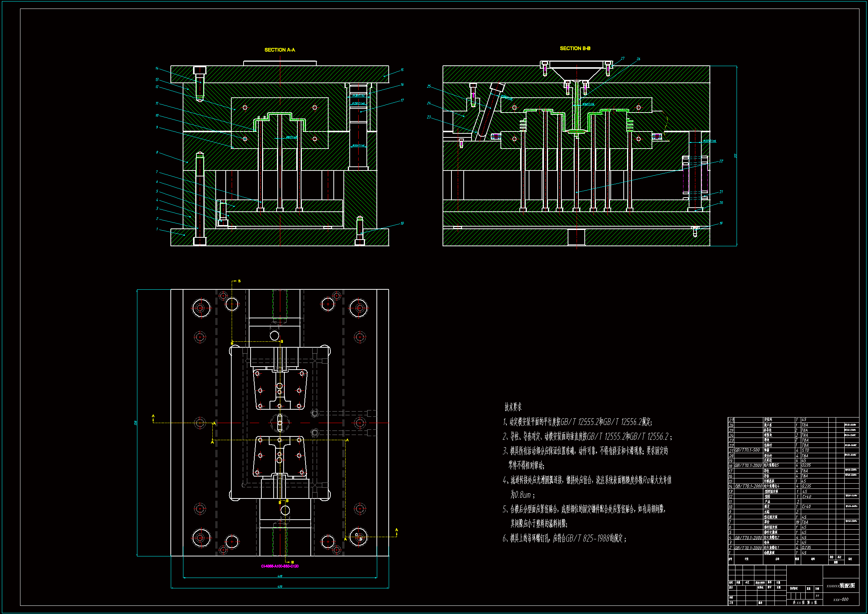Click the SECTION A-A title text
Screen dimensions: 868x614
point(280,50)
